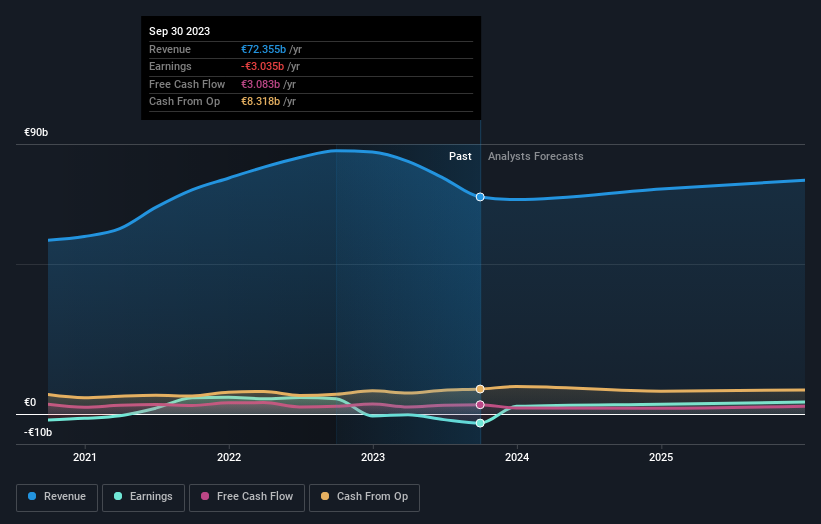
Task: Toggle the Revenue series legend button
Action: point(57,497)
